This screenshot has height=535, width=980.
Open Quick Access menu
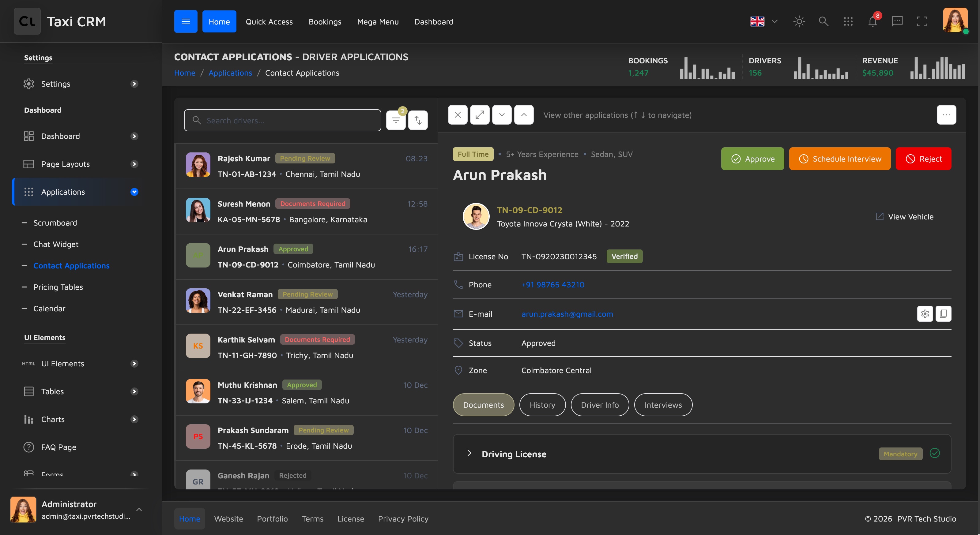(x=269, y=22)
